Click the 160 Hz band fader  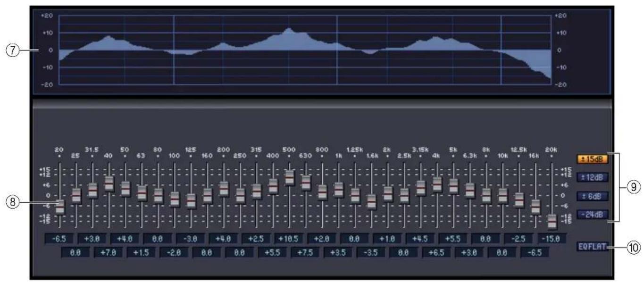(x=208, y=195)
